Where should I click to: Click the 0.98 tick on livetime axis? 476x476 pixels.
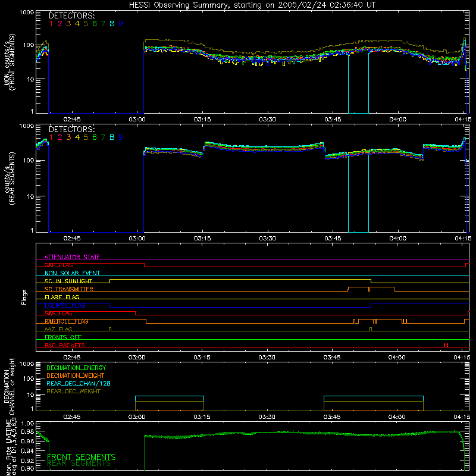27,432
